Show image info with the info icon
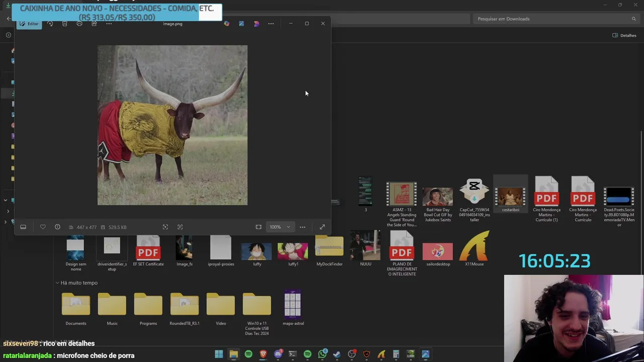This screenshot has width=644, height=362. [57, 227]
